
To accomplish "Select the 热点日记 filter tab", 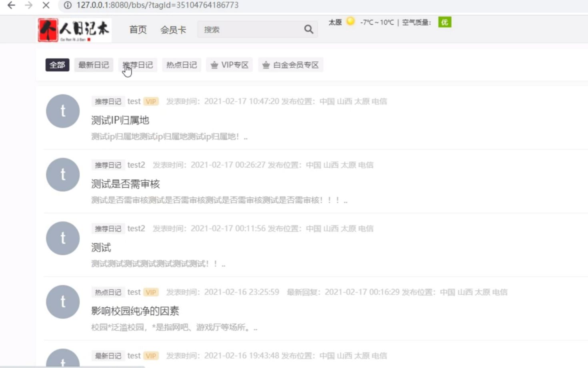I will pyautogui.click(x=182, y=65).
